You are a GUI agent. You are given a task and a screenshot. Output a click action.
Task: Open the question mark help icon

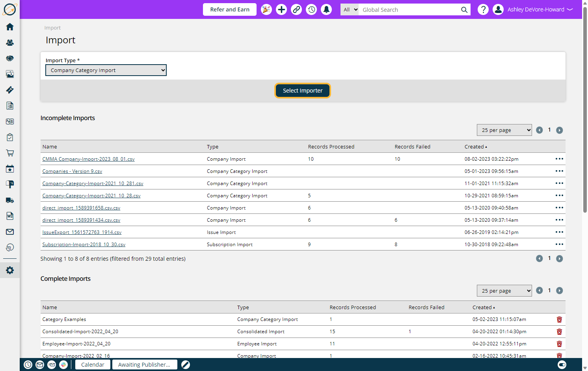click(x=483, y=9)
